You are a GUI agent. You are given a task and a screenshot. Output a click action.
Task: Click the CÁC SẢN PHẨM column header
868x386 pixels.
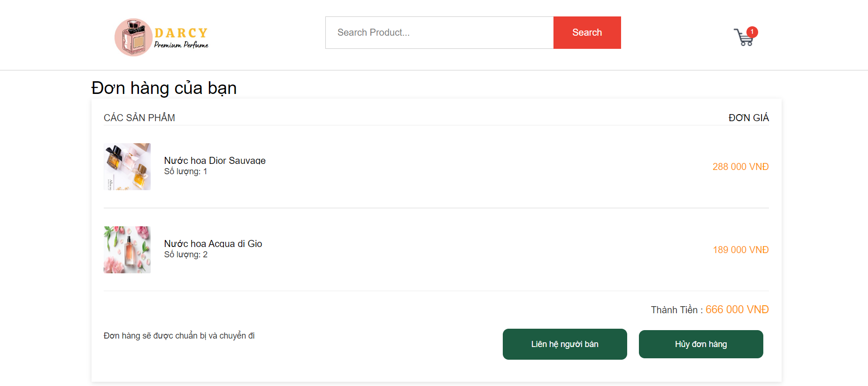pyautogui.click(x=139, y=117)
